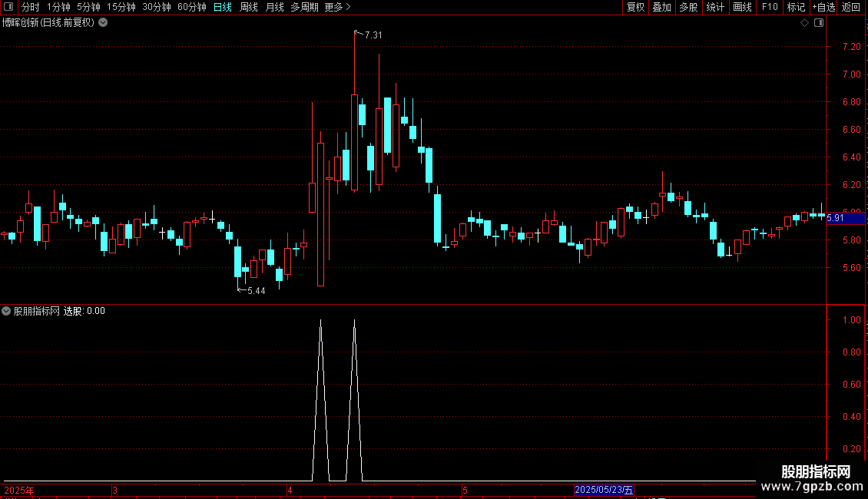This screenshot has height=499, width=868.
Task: Click the 叠加 overlay button
Action: pyautogui.click(x=661, y=7)
